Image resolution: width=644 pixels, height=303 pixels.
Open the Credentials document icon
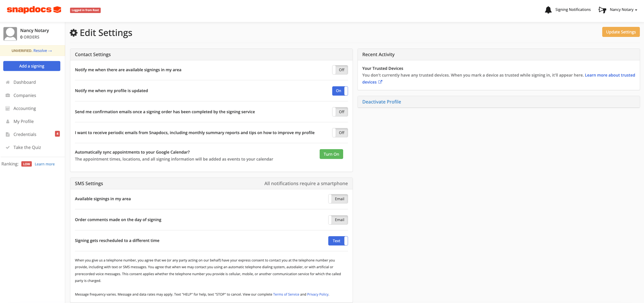(7, 134)
